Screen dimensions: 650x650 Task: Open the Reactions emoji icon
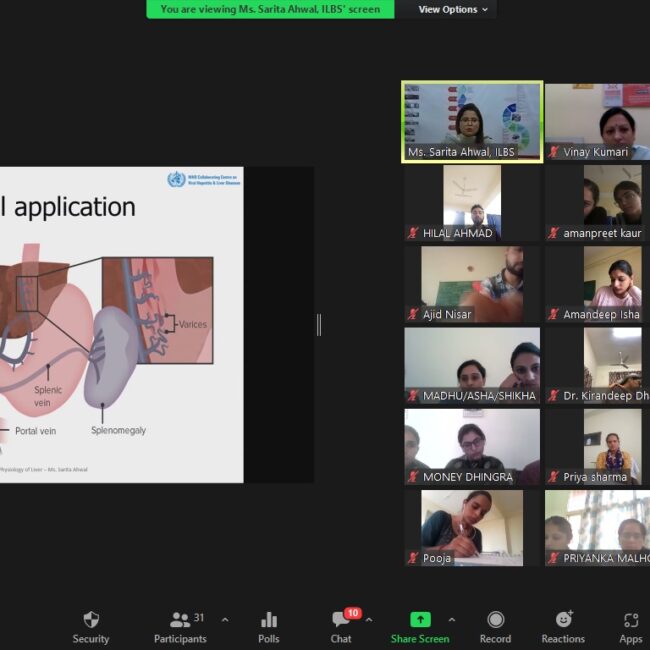tap(563, 620)
